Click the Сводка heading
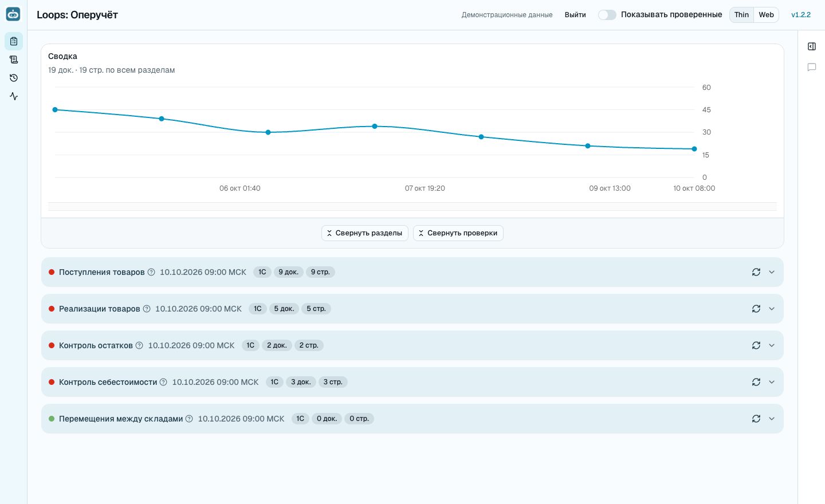The image size is (825, 504). (62, 56)
